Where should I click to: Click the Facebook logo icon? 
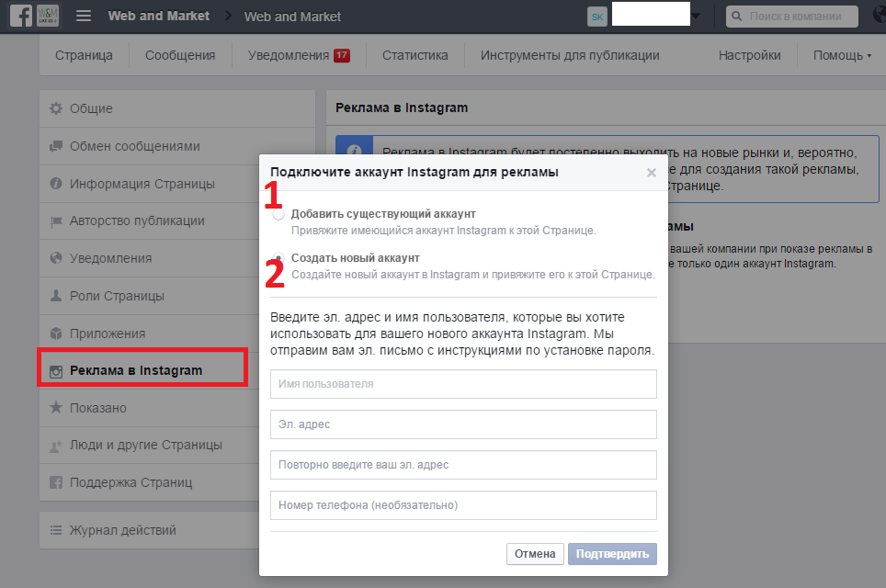pos(20,17)
